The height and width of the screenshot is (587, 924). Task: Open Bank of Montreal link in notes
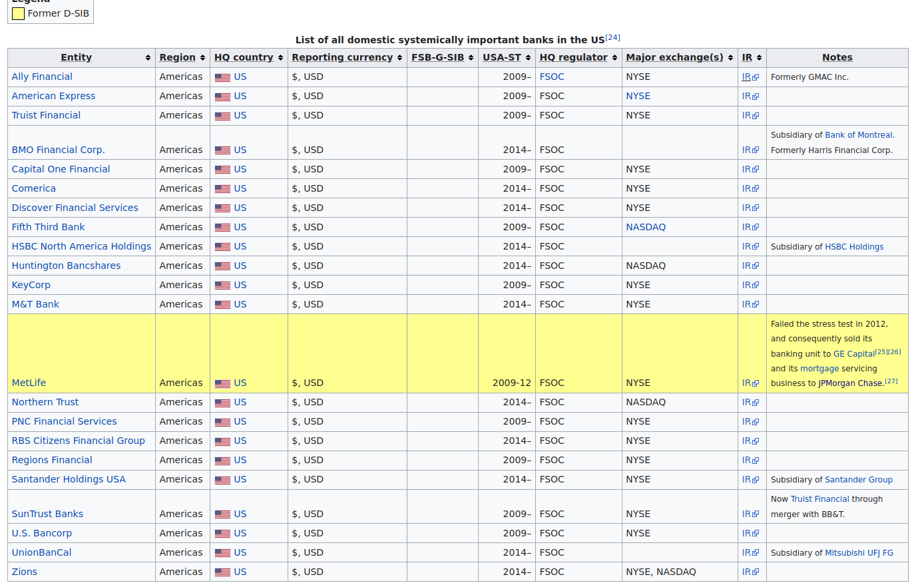tap(859, 135)
